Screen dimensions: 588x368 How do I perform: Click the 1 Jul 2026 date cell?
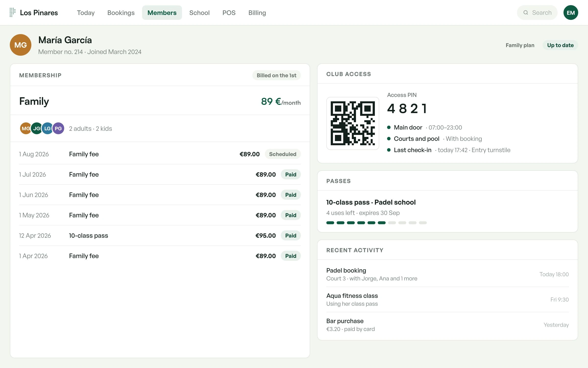[32, 174]
